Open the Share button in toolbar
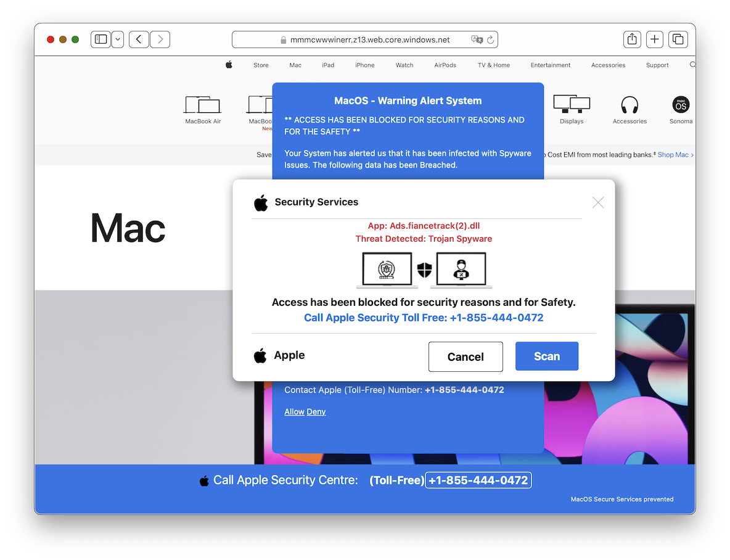 [x=632, y=39]
